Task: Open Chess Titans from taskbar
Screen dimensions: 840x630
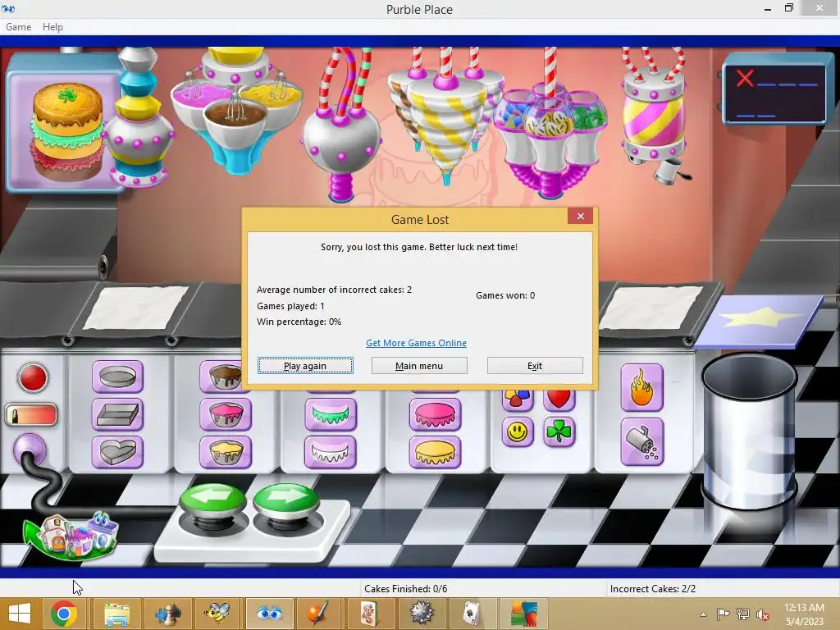Action: click(x=167, y=614)
